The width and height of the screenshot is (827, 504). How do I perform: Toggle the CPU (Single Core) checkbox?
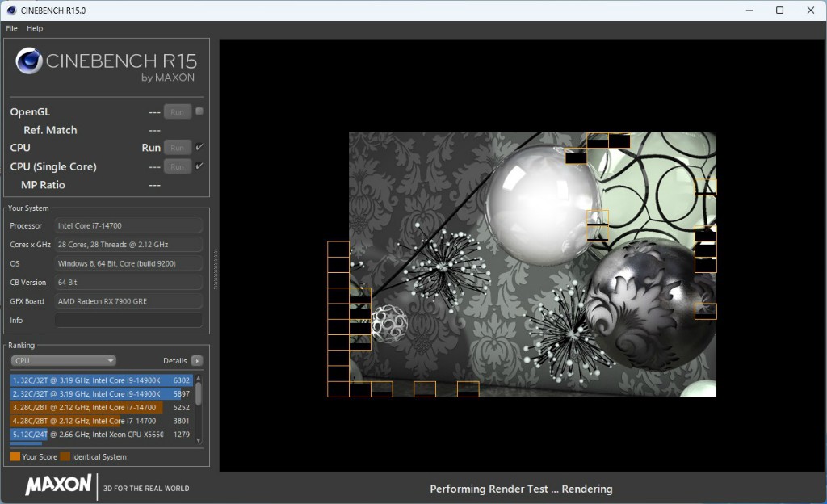point(199,166)
